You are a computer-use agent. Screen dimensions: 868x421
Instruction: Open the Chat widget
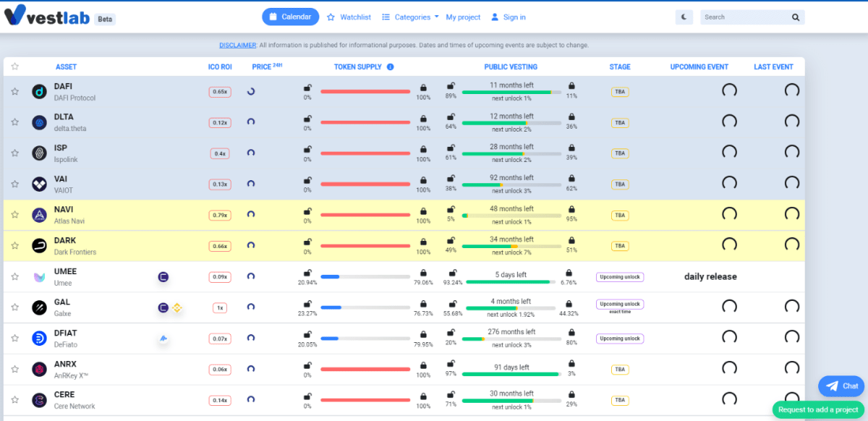click(x=842, y=386)
